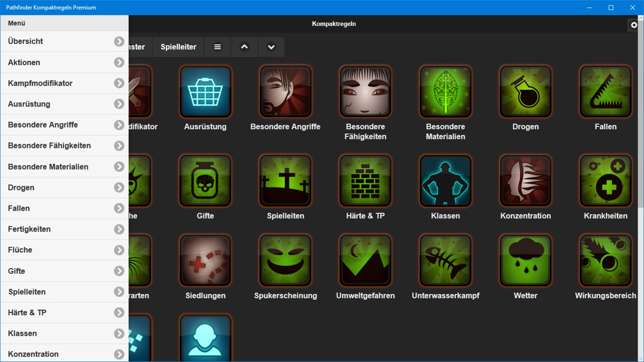Open the blue person silhouette tile
This screenshot has height=362, width=644.
205,338
